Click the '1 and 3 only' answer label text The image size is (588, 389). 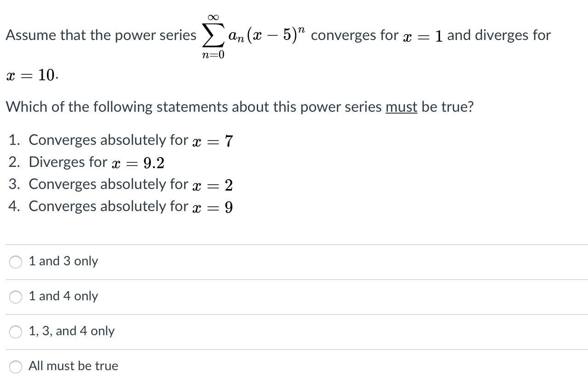click(x=63, y=261)
